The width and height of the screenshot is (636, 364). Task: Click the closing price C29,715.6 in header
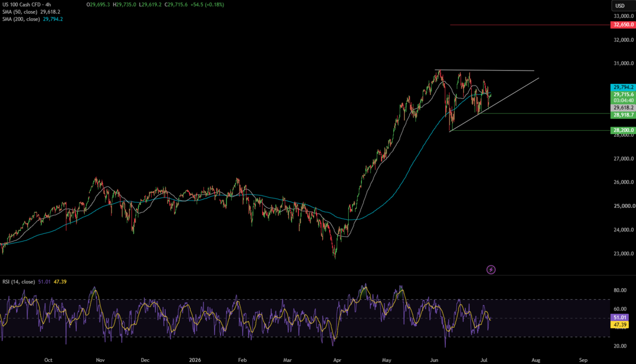pos(177,4)
